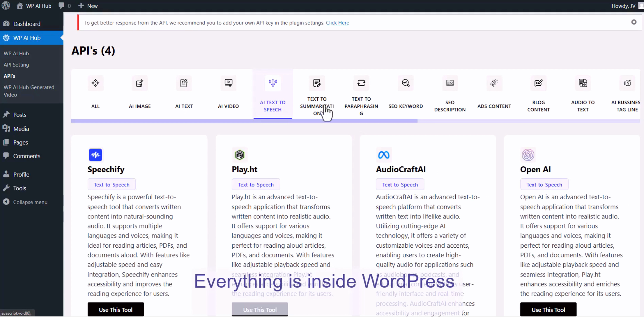
Task: Click the Speechify logo icon
Action: pos(95,155)
